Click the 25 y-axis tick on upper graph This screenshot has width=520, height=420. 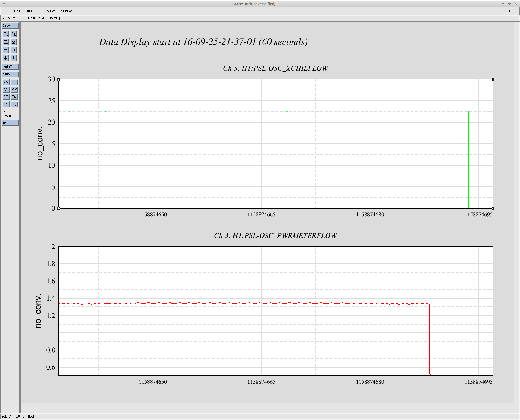[x=52, y=101]
